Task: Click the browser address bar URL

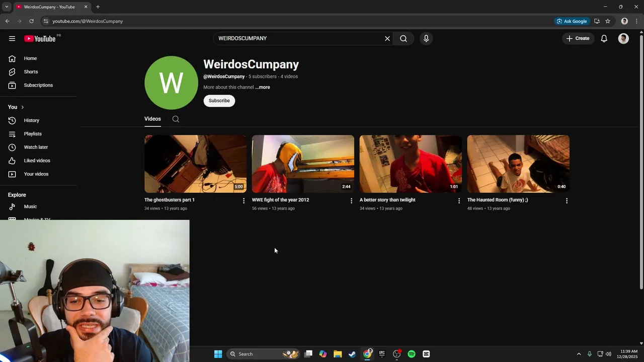Action: point(88,21)
